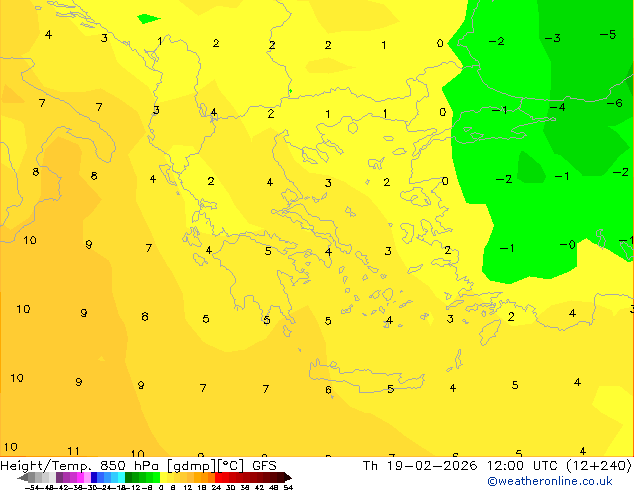The image size is (634, 490).
Task: Click the '-5' temperature value on map
Action: (608, 34)
